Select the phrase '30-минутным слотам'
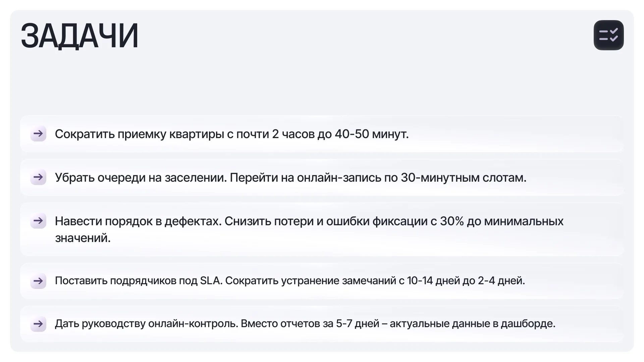The width and height of the screenshot is (644, 362). [x=464, y=178]
